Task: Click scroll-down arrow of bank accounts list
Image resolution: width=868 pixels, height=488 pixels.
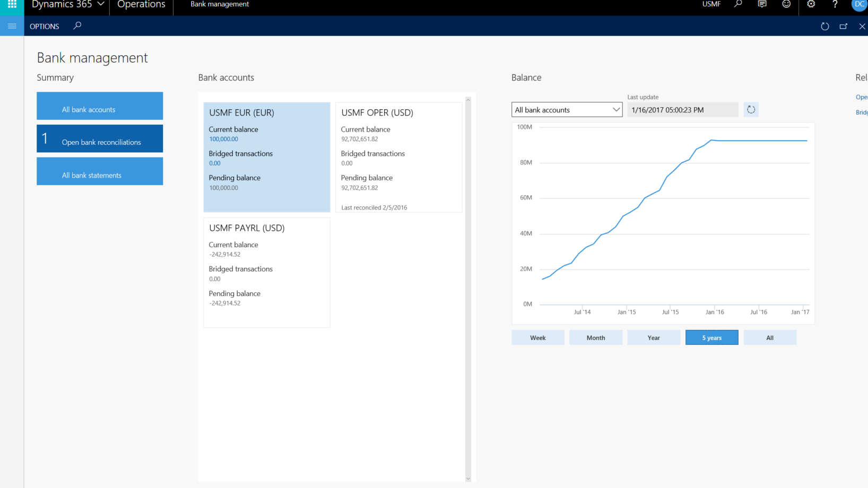Action: coord(468,478)
